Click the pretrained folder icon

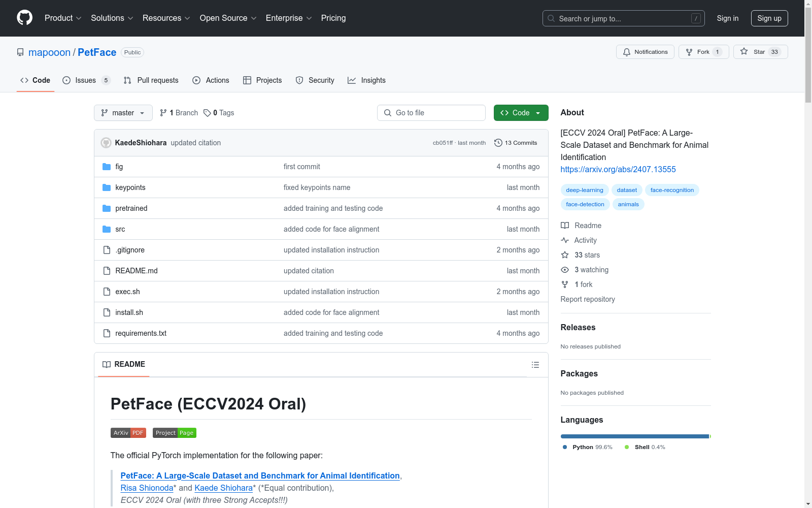click(107, 208)
